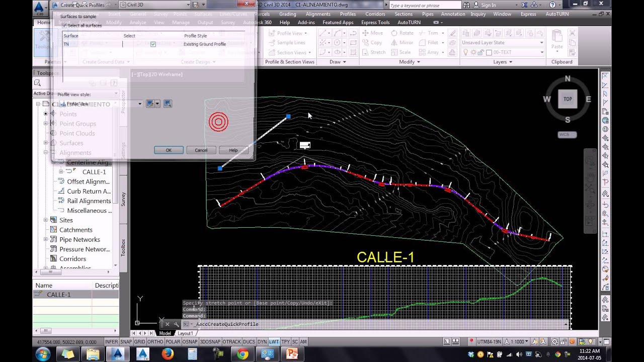Open Help in the Create Quick Profiles dialog
Screen dimensions: 644x362
pyautogui.click(x=233, y=150)
